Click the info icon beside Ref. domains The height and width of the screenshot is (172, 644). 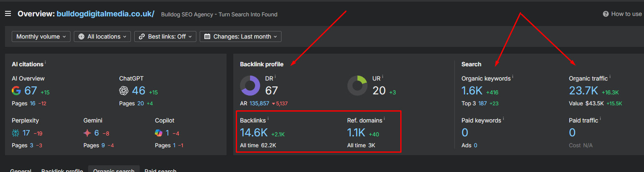pos(384,119)
